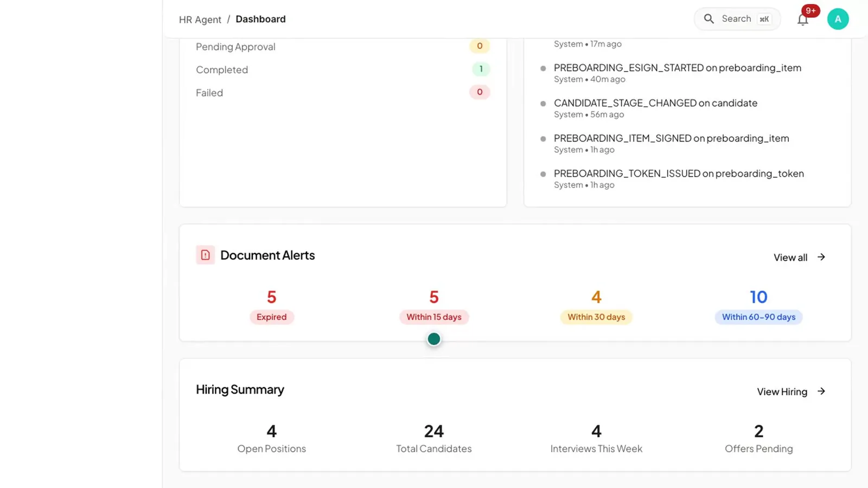Click the 10 count above Within 60-90 days

758,297
